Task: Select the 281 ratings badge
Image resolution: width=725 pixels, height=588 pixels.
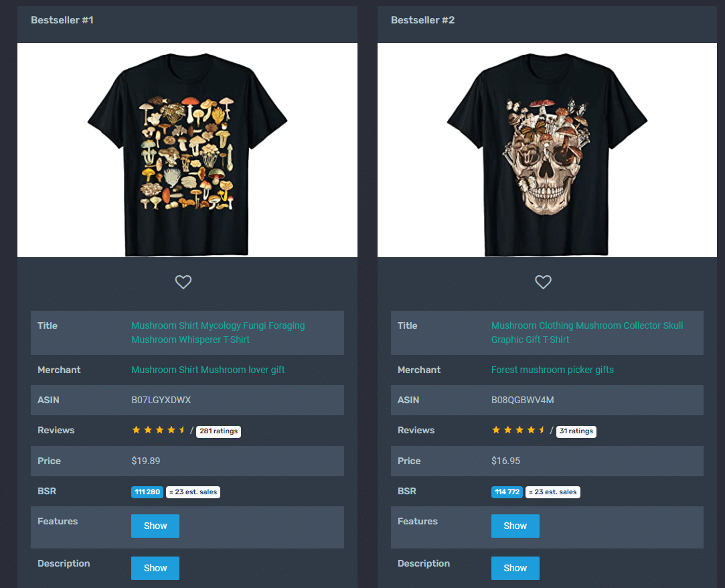Action: [x=218, y=431]
